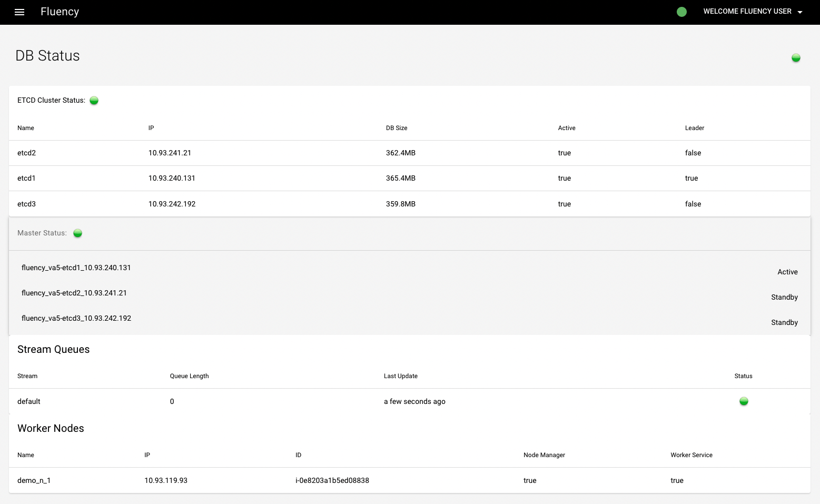Image resolution: width=820 pixels, height=504 pixels.
Task: Click etcd1 leader value true
Action: tap(691, 178)
